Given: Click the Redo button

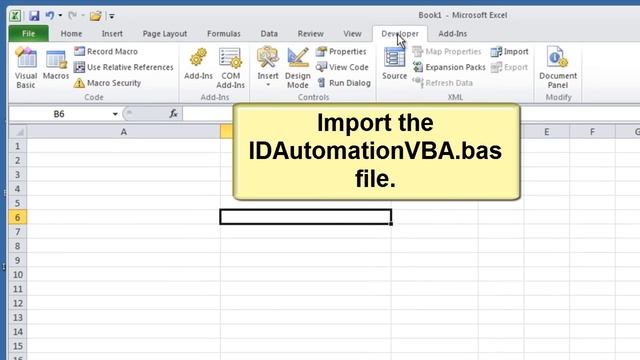Looking at the screenshot, I should tap(72, 16).
